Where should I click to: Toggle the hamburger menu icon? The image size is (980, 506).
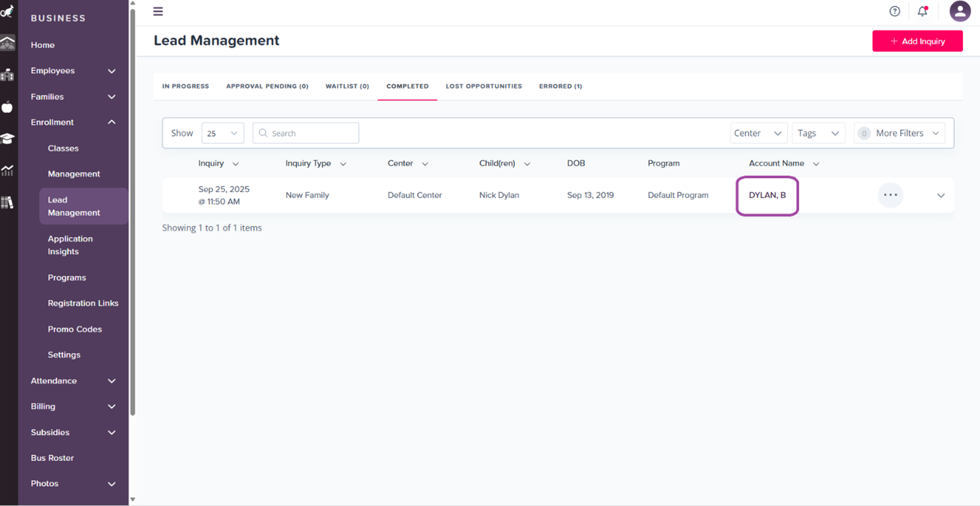click(x=158, y=11)
